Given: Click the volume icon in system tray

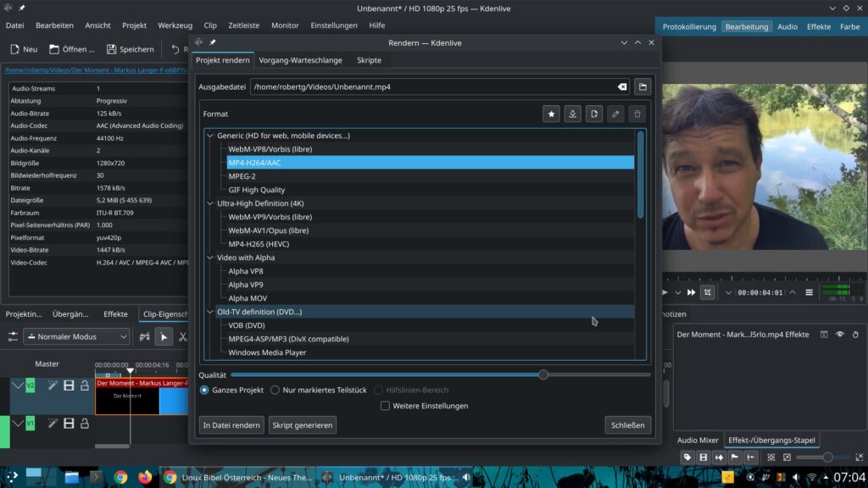Looking at the screenshot, I should click(796, 477).
